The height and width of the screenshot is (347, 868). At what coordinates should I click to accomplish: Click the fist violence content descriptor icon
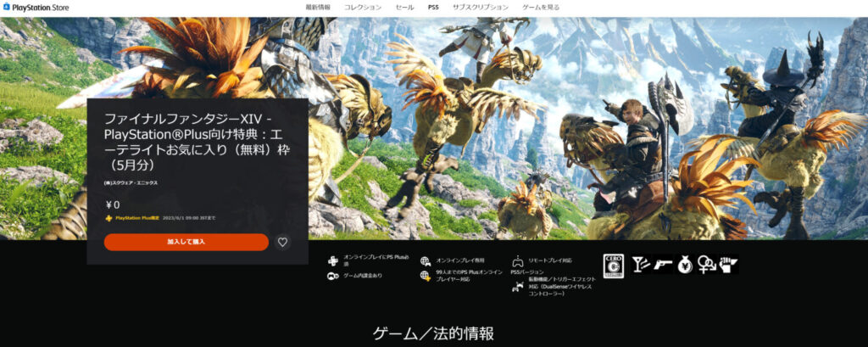click(728, 264)
